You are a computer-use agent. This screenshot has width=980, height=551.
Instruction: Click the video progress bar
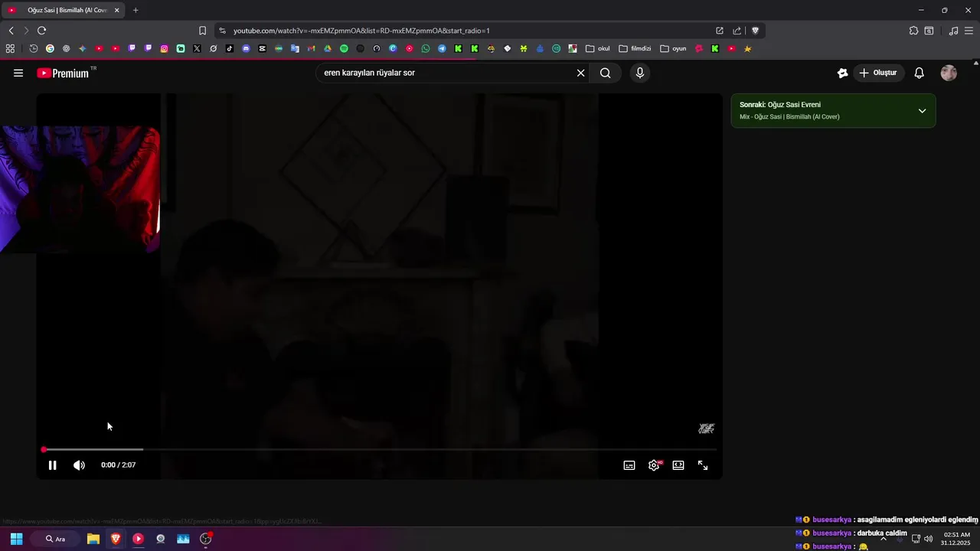(x=379, y=449)
